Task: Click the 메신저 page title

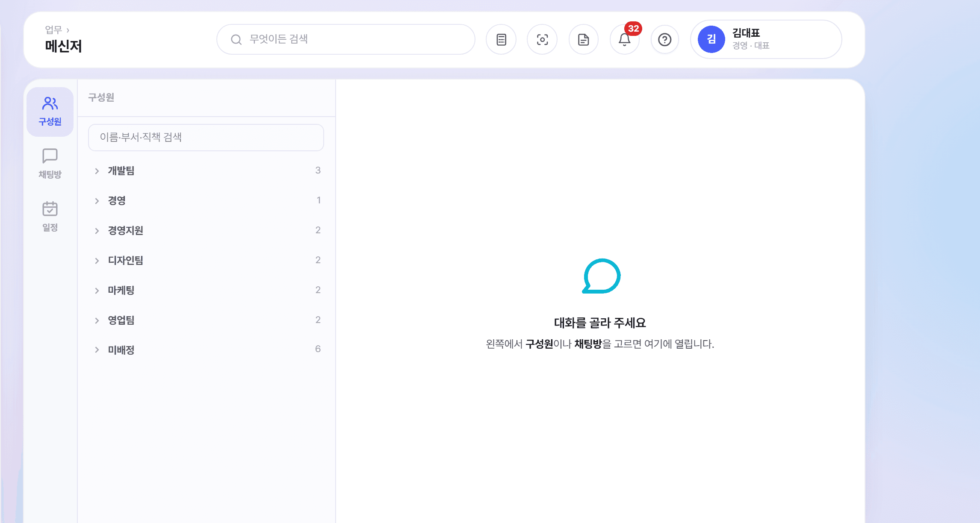Action: (63, 46)
